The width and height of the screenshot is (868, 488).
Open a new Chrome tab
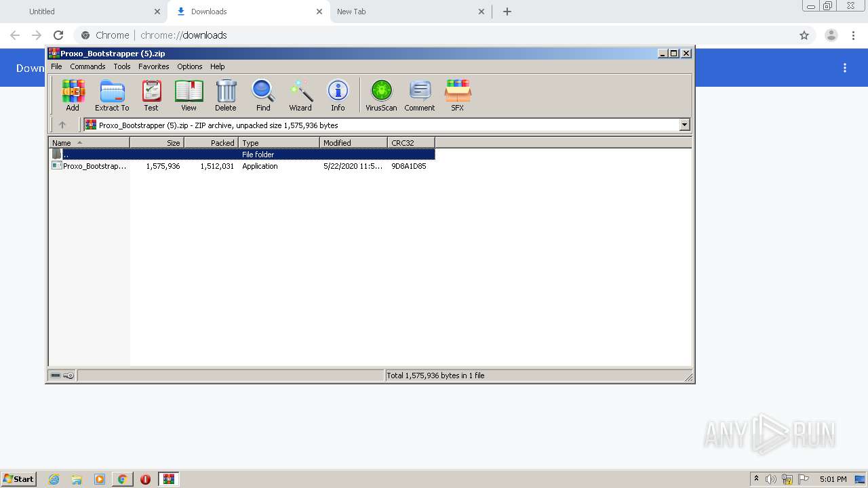(x=507, y=12)
